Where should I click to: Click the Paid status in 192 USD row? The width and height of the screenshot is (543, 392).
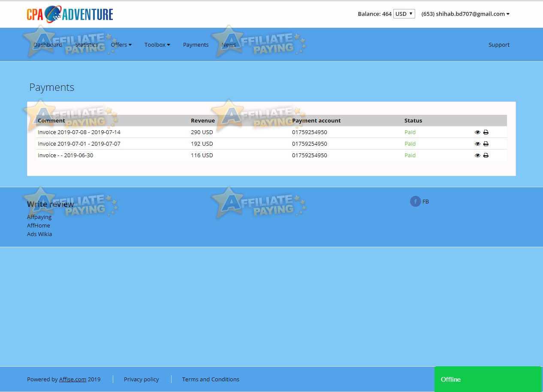(410, 144)
